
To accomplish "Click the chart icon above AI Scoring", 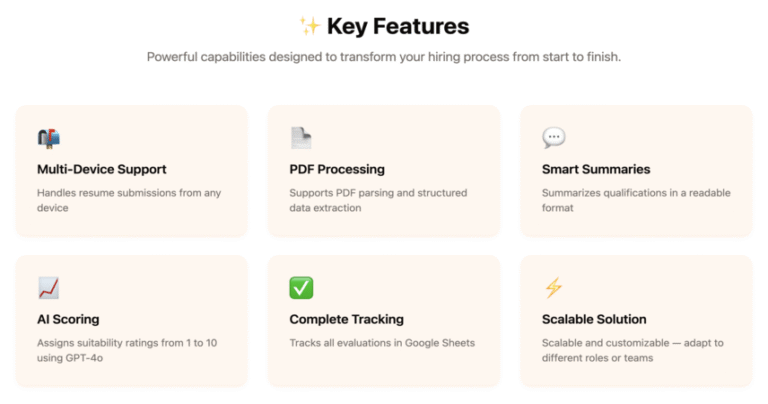I will (48, 288).
